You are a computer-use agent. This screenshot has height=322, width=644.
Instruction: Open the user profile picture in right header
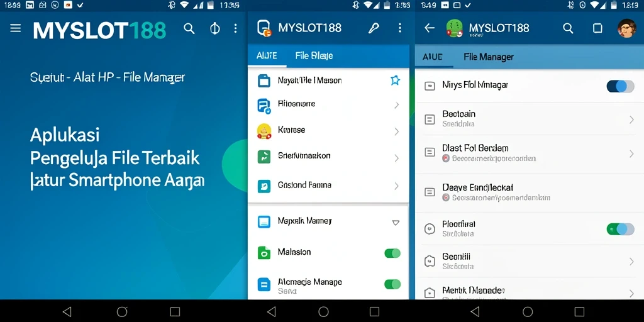(x=627, y=28)
